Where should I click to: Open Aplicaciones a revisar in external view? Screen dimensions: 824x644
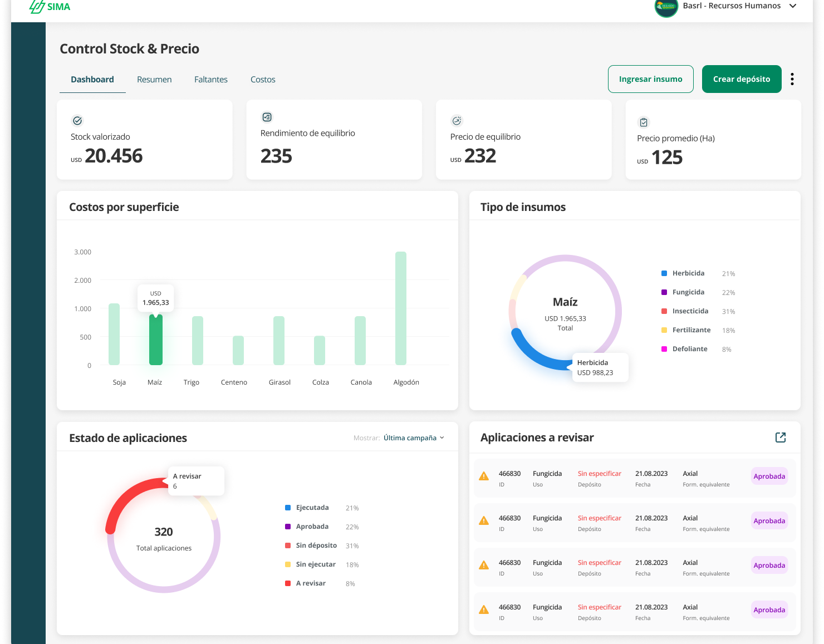click(x=781, y=437)
